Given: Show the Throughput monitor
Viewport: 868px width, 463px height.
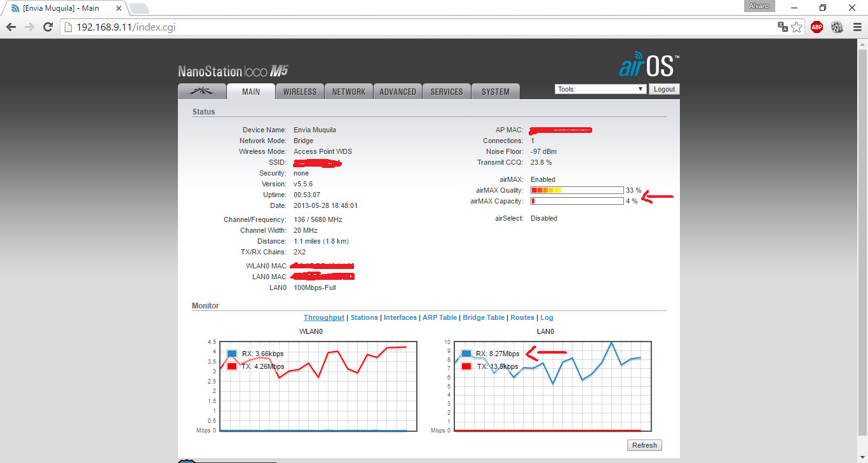Looking at the screenshot, I should click(x=324, y=317).
